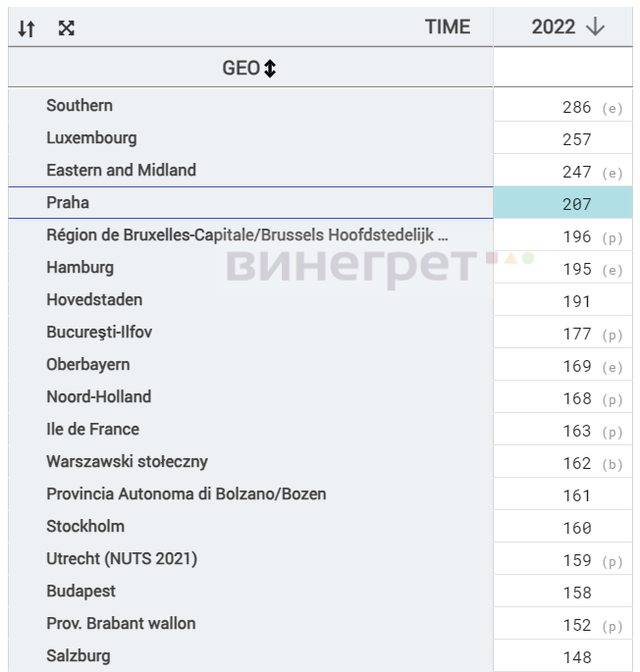Click the swap rows and columns arrows icon
This screenshot has width=640, height=672.
27,28
